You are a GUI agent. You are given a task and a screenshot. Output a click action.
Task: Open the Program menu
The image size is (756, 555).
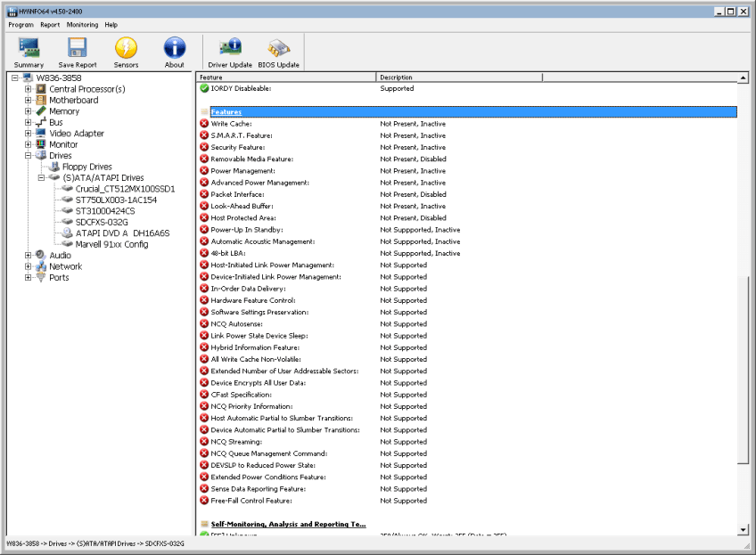21,25
